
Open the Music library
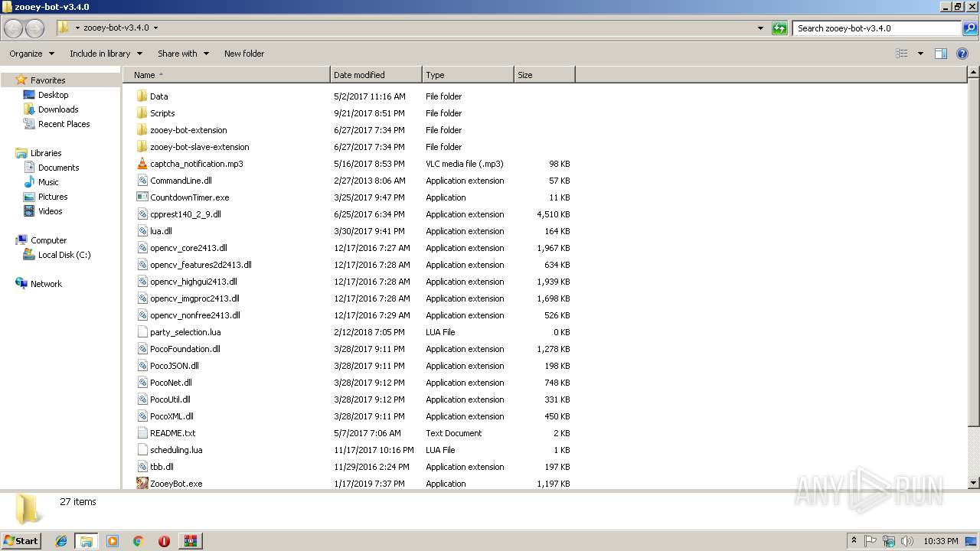click(x=41, y=182)
